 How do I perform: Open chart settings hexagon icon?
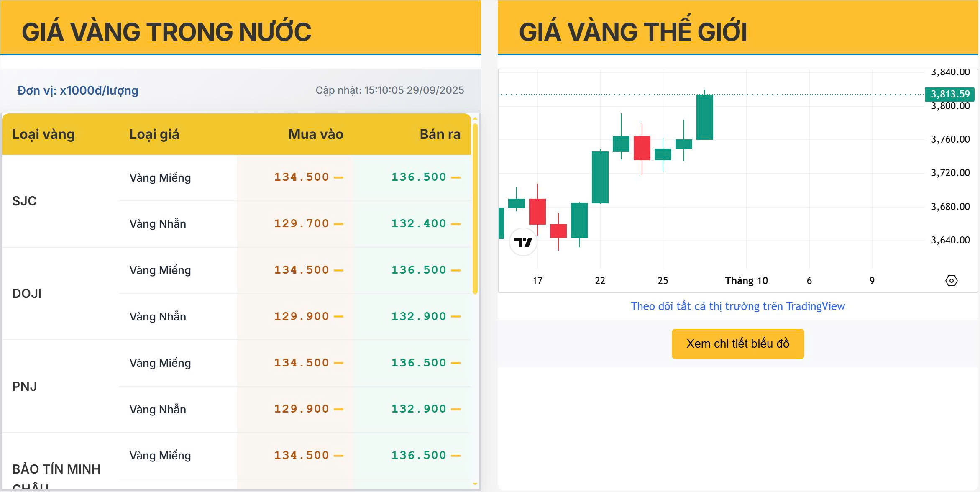tap(951, 281)
